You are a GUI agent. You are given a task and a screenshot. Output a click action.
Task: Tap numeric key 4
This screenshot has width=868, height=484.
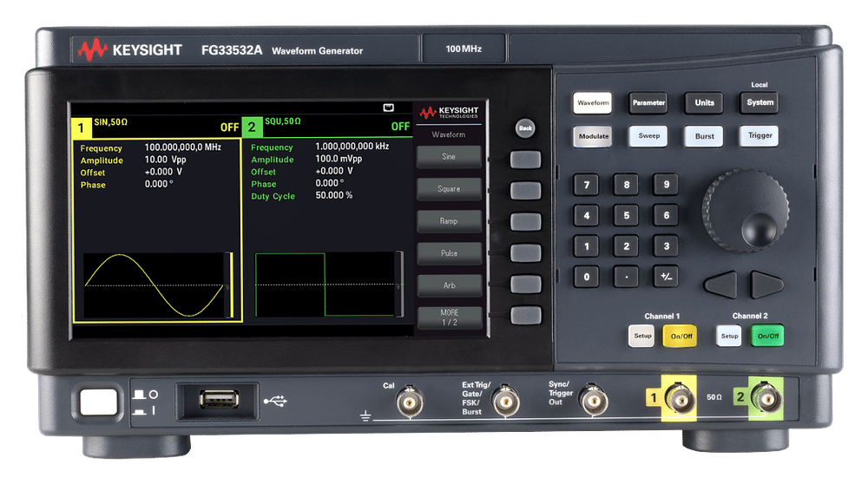click(x=586, y=216)
